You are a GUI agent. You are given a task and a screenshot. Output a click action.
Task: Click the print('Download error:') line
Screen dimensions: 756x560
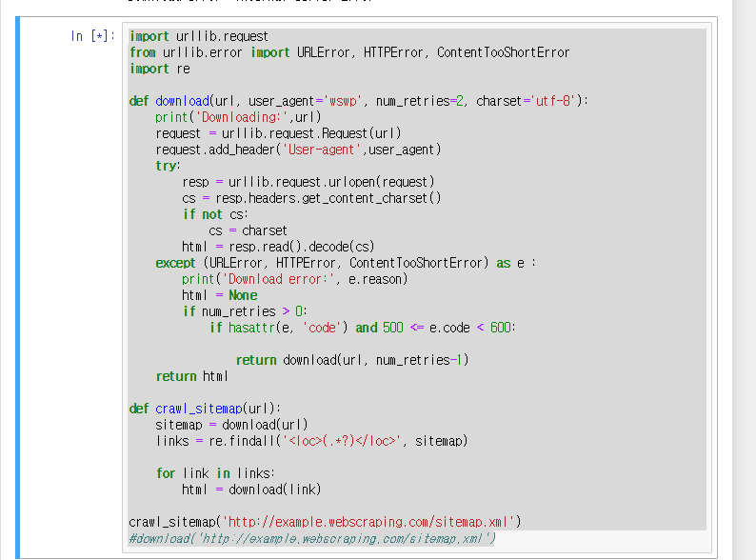(294, 279)
